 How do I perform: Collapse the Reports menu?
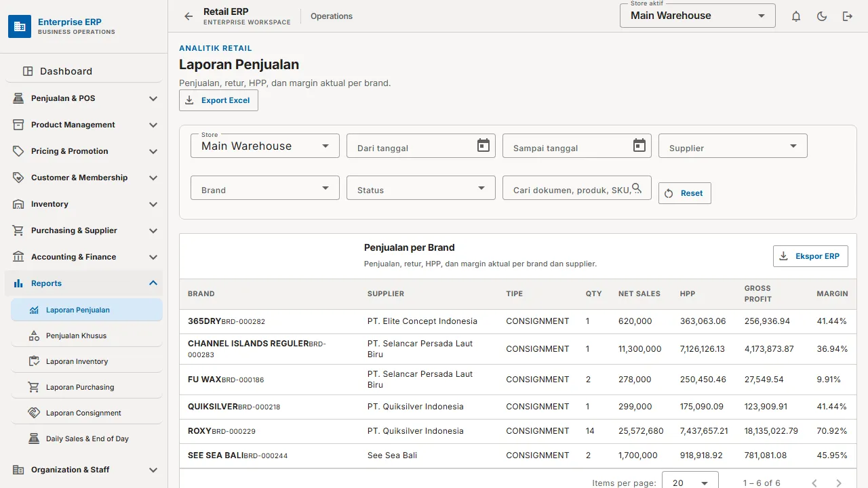84,283
